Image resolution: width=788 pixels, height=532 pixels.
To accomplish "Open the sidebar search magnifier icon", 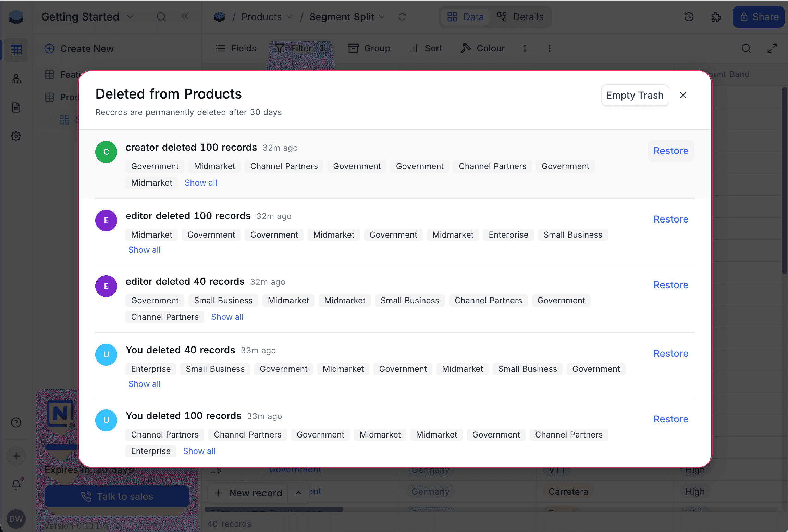I will click(161, 16).
